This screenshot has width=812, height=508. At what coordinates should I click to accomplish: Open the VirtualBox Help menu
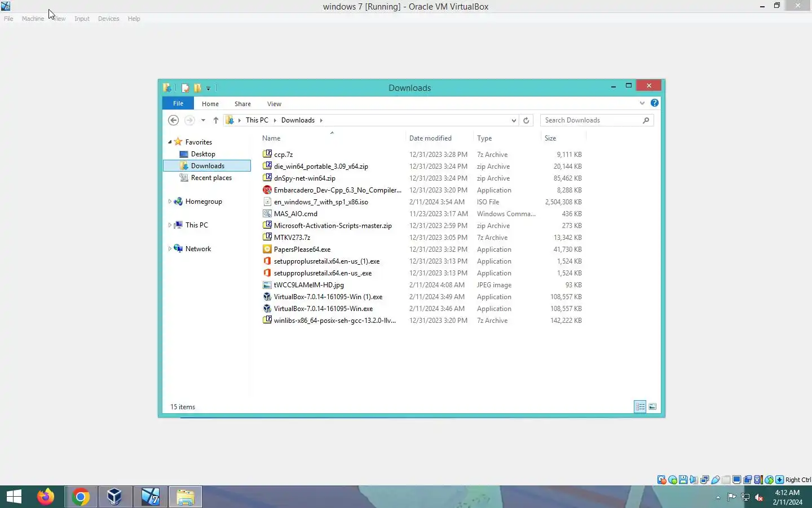[134, 19]
